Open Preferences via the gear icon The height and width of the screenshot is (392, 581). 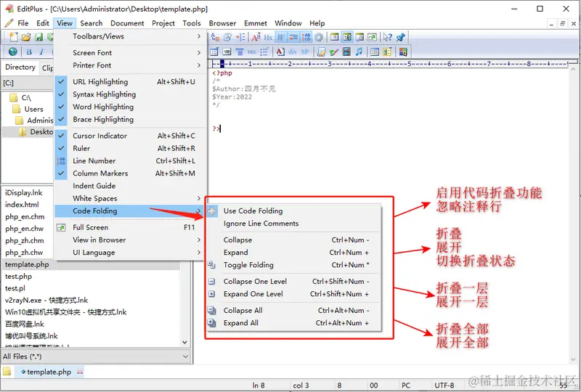tap(319, 37)
